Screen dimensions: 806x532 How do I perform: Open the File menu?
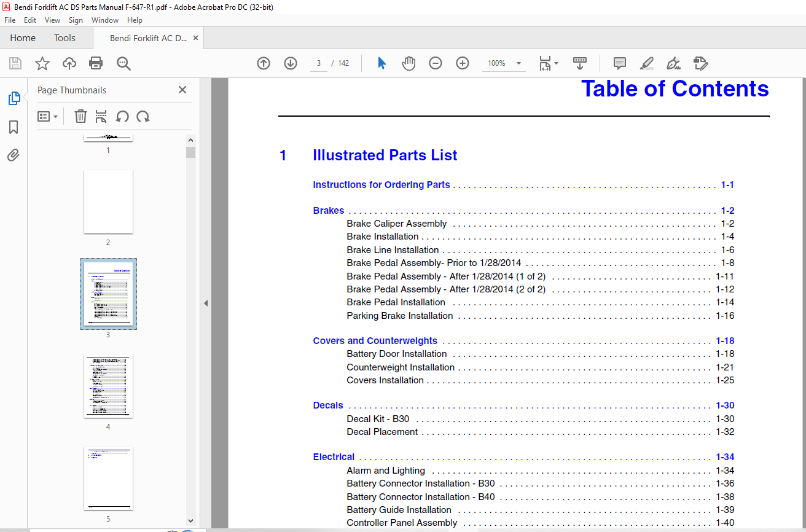coord(10,20)
